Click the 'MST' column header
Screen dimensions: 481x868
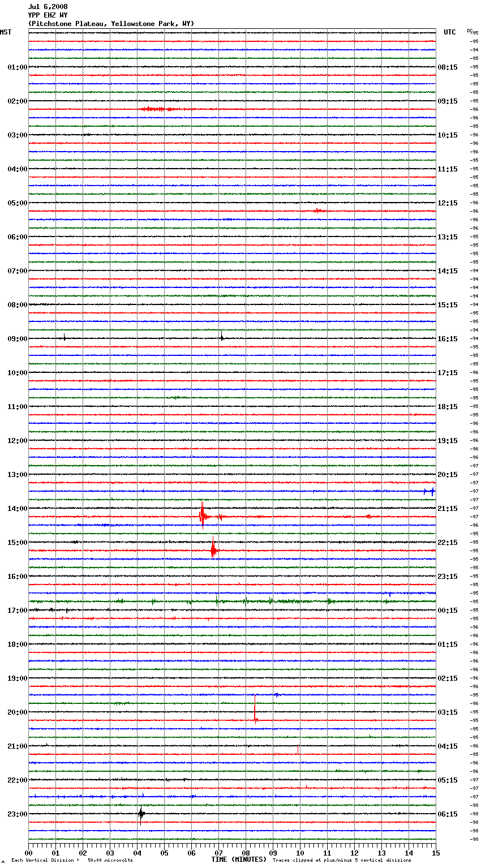click(6, 32)
